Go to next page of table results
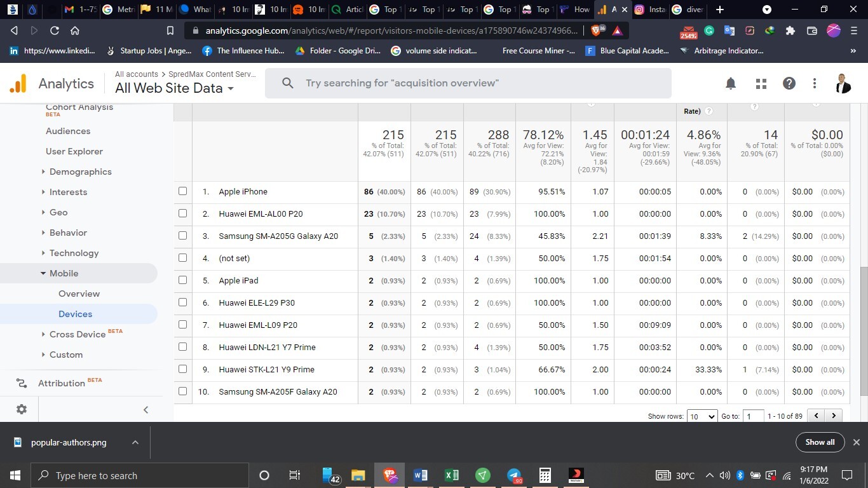 [833, 416]
